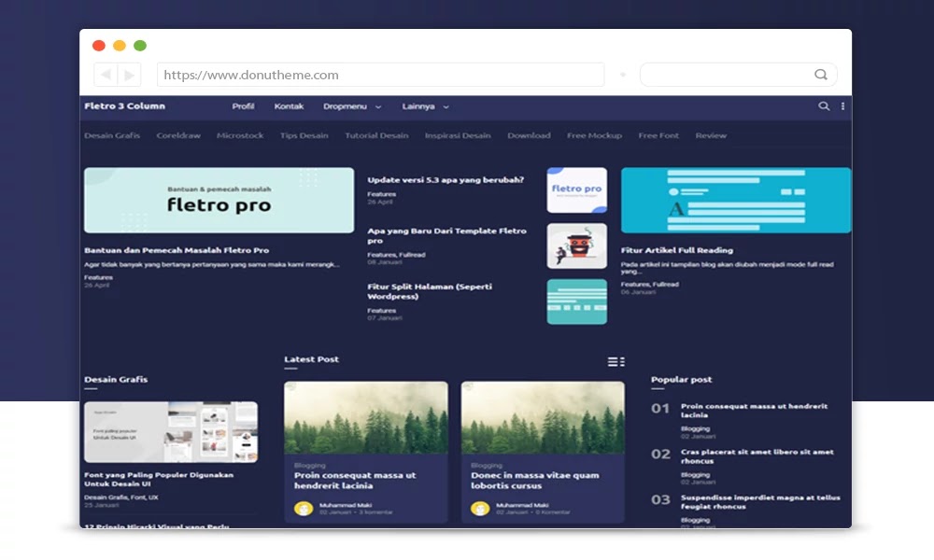The image size is (934, 560).
Task: Click coffee cup thumbnail beside Apa yang Baru
Action: [x=576, y=245]
